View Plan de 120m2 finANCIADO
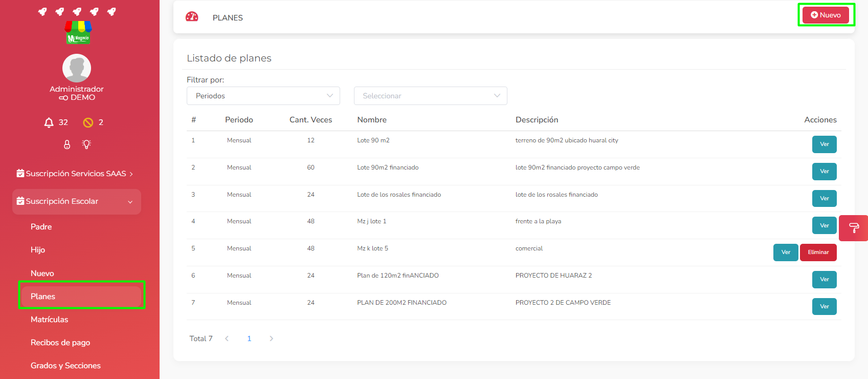 [825, 280]
